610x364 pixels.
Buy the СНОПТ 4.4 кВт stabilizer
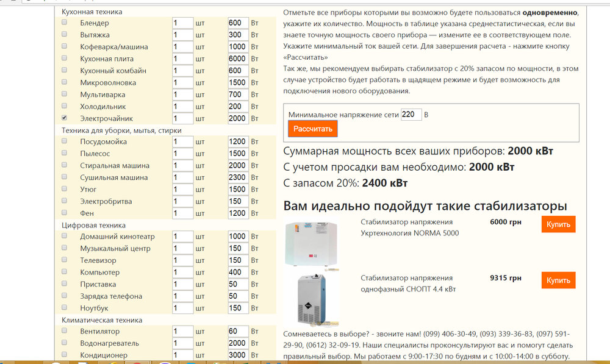point(558,280)
